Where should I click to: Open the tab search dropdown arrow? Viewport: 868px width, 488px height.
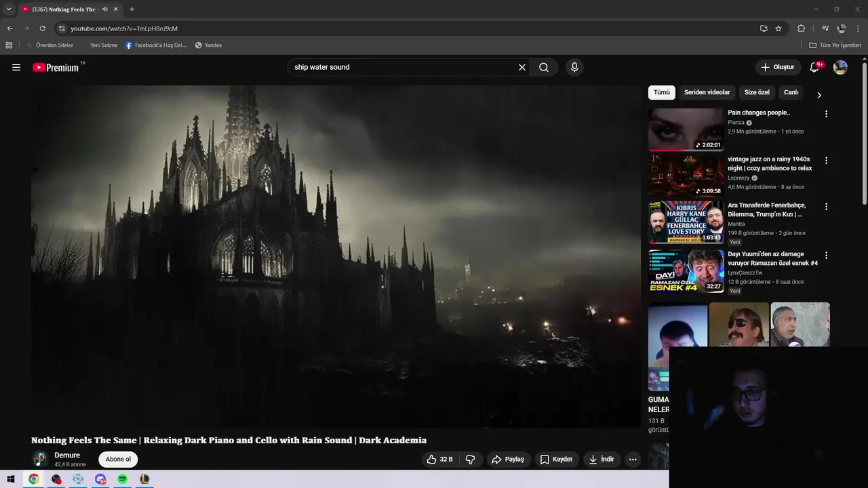pos(9,9)
